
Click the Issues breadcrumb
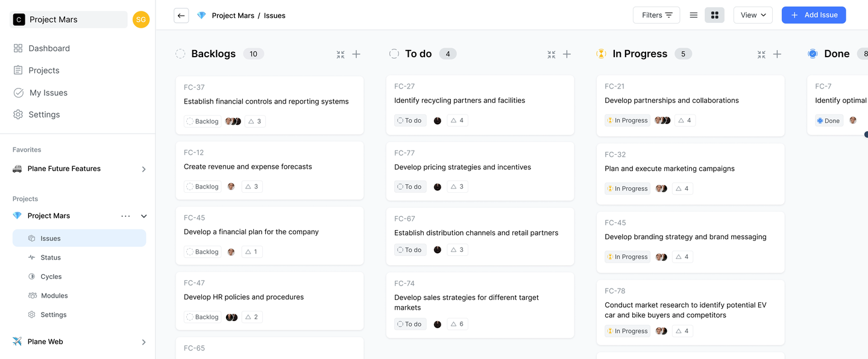[x=275, y=16]
